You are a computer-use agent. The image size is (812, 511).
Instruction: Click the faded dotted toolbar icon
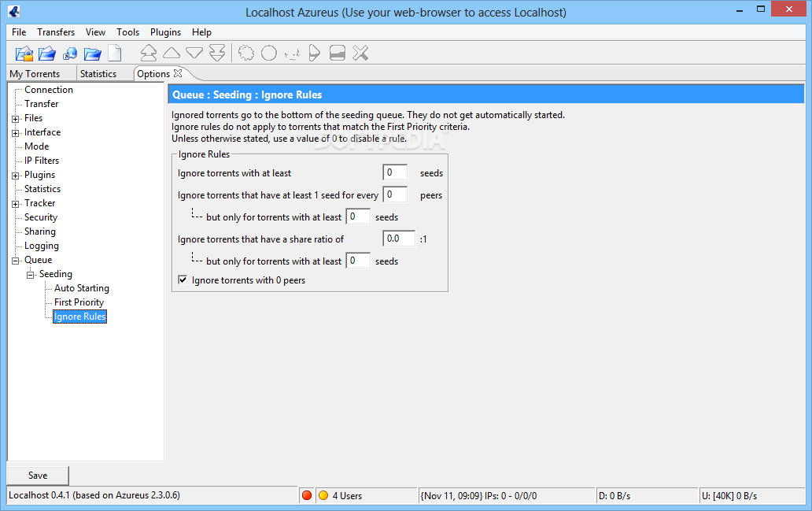click(x=292, y=54)
